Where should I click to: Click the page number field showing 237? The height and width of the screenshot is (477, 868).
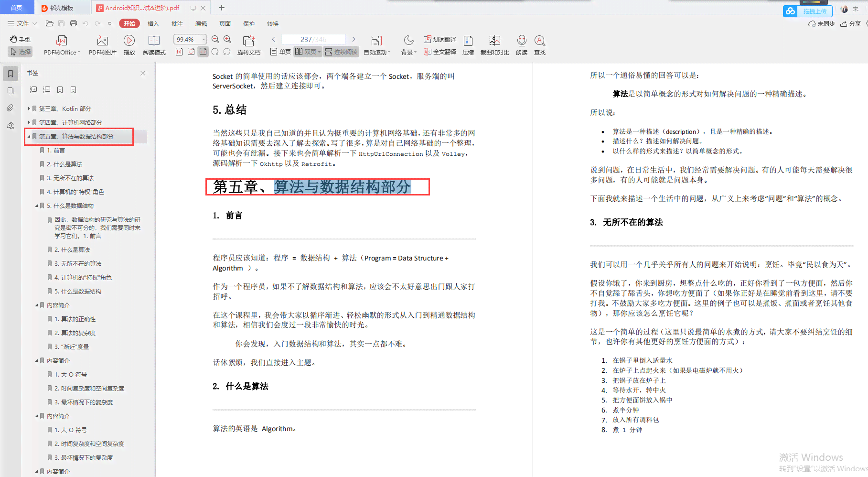313,39
